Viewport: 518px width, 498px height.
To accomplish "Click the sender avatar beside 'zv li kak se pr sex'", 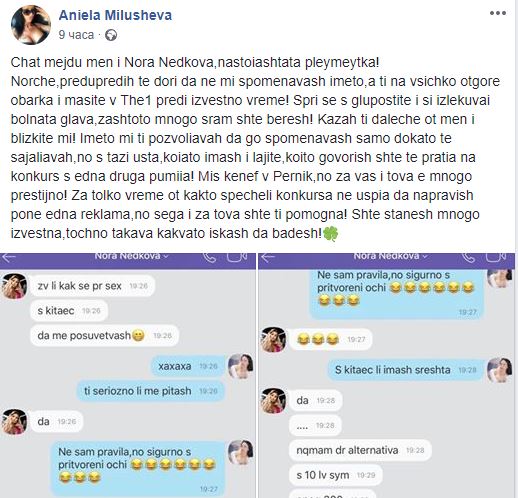I will tap(14, 286).
